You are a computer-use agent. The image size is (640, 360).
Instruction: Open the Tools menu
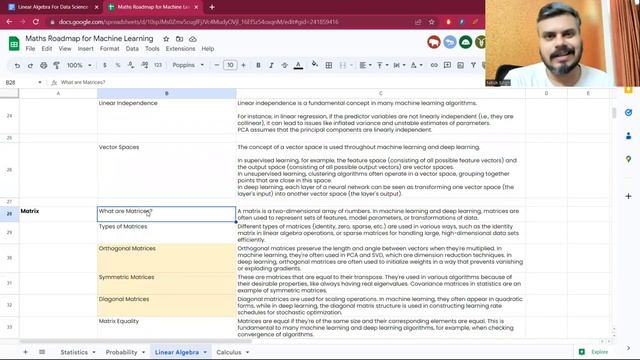(x=152, y=49)
